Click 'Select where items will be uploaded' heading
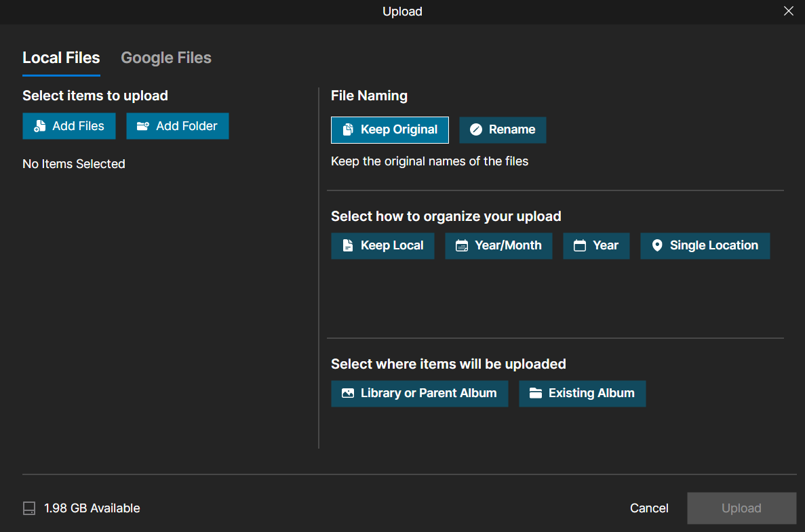The width and height of the screenshot is (805, 532). click(448, 364)
